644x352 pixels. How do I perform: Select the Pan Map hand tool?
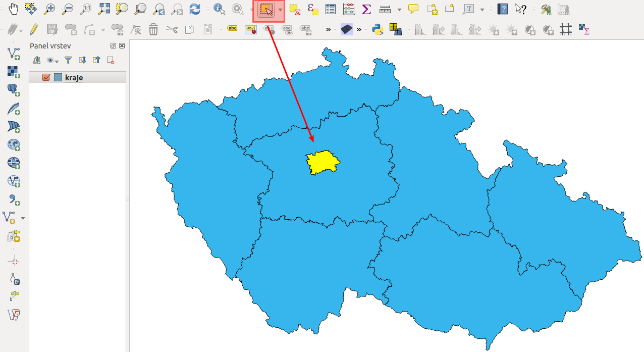coord(14,9)
